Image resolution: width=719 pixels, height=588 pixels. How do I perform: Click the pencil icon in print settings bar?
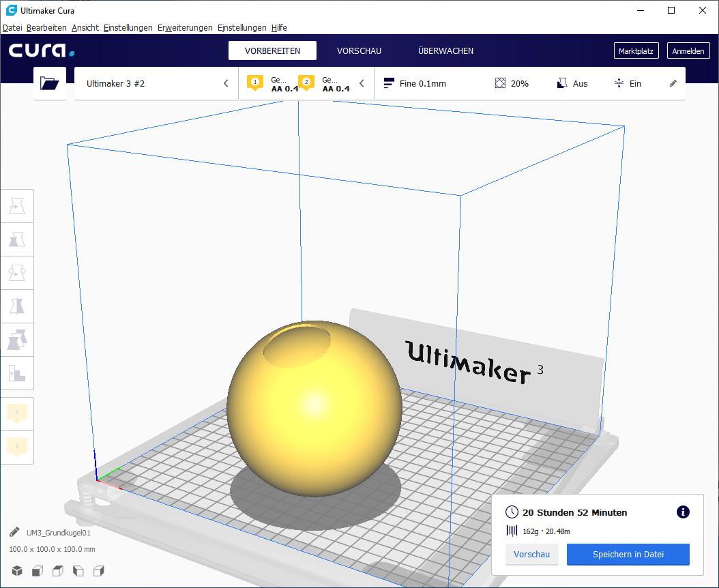[x=673, y=83]
